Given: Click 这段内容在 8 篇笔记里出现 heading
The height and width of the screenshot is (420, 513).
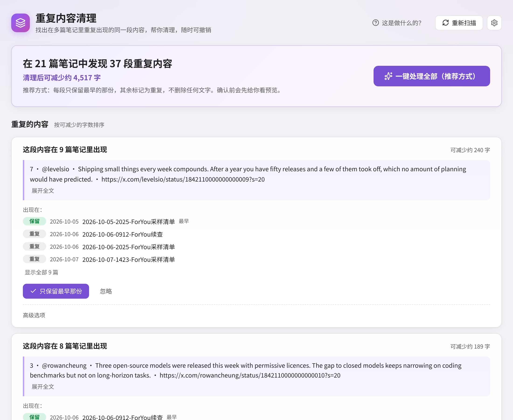Looking at the screenshot, I should click(65, 346).
